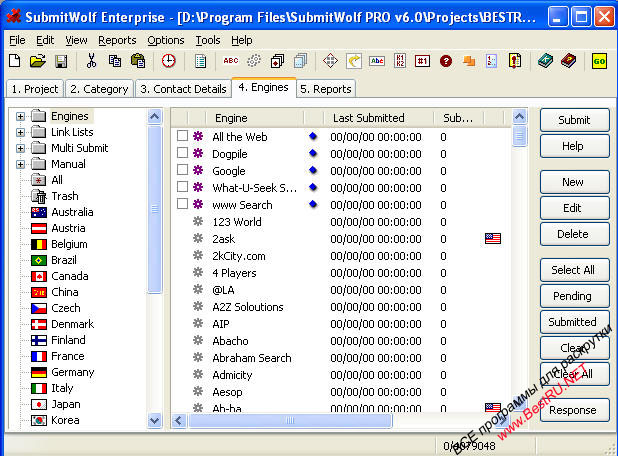618x456 pixels.
Task: Open project with the open folder icon
Action: pos(38,61)
